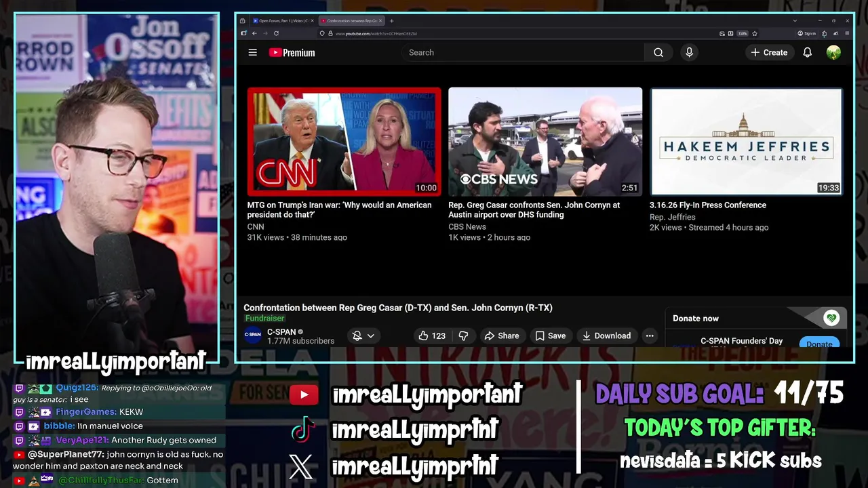Click the 'Donate now' heading text
868x488 pixels.
pos(696,318)
